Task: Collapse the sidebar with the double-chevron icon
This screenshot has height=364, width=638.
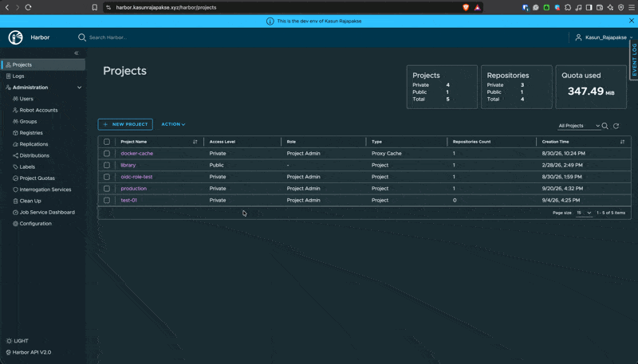Action: pos(76,53)
